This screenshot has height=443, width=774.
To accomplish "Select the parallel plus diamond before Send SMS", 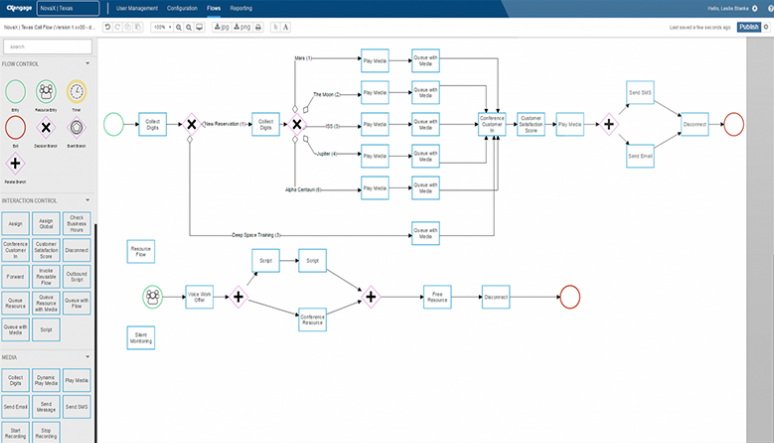I will tap(609, 124).
